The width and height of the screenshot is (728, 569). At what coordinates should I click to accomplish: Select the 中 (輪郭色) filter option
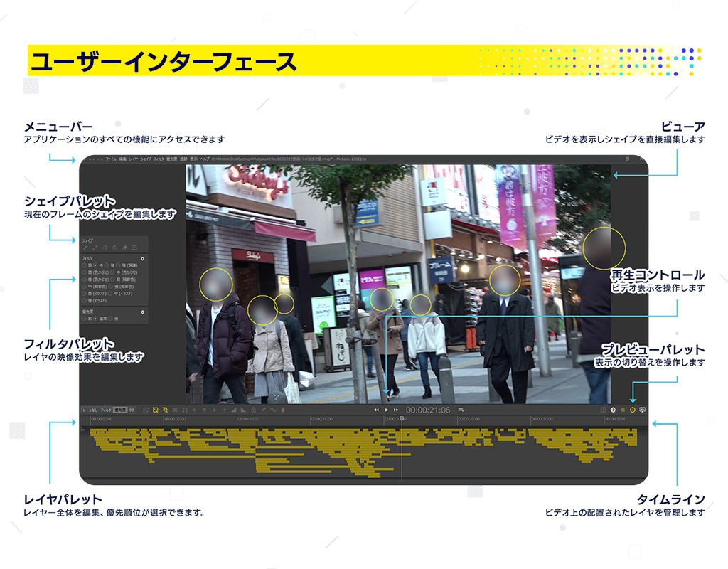click(95, 287)
